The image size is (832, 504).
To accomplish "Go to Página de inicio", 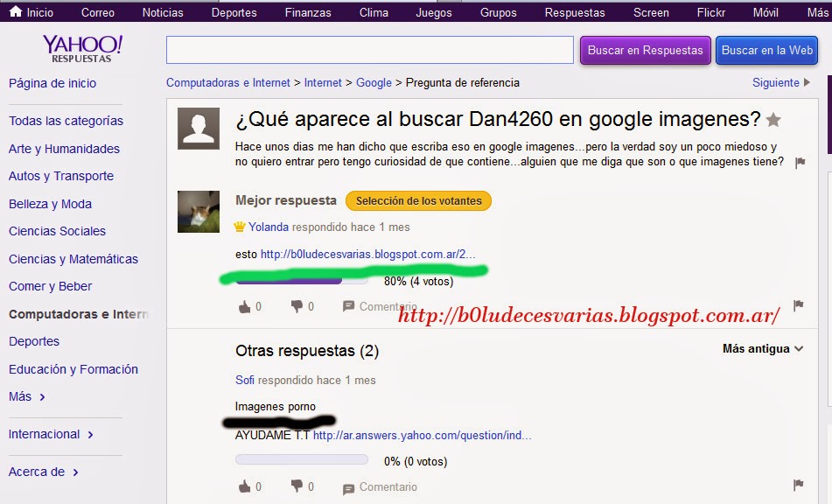I will [x=52, y=83].
